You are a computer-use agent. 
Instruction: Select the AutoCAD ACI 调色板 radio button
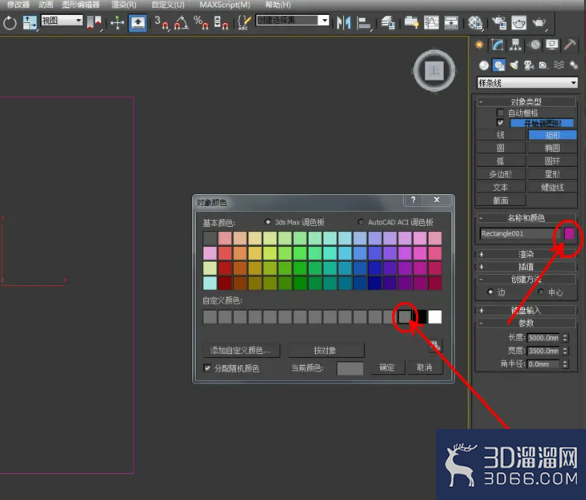tap(361, 222)
